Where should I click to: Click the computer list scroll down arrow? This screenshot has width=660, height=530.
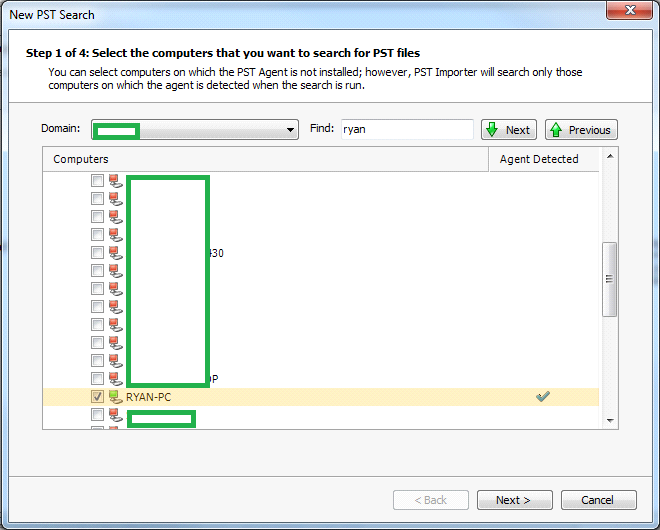(x=611, y=421)
